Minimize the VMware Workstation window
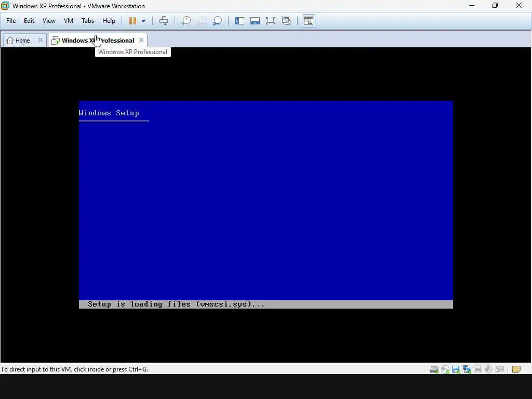This screenshot has height=399, width=532. pyautogui.click(x=472, y=5)
